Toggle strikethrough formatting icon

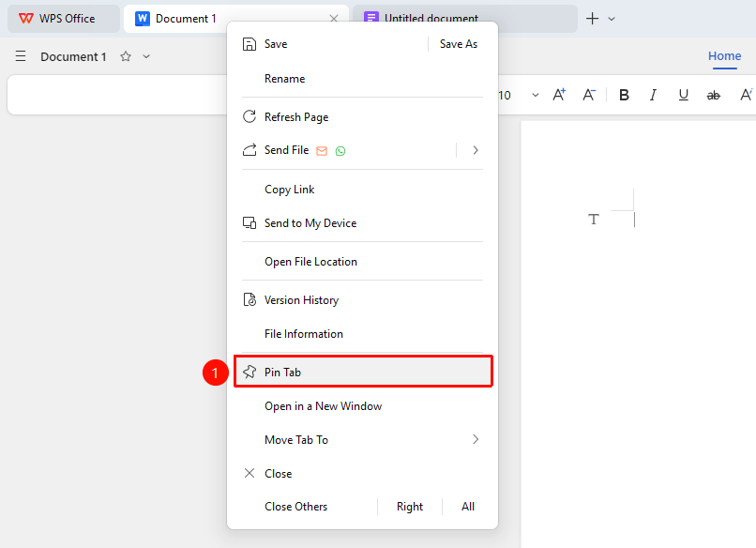[713, 96]
